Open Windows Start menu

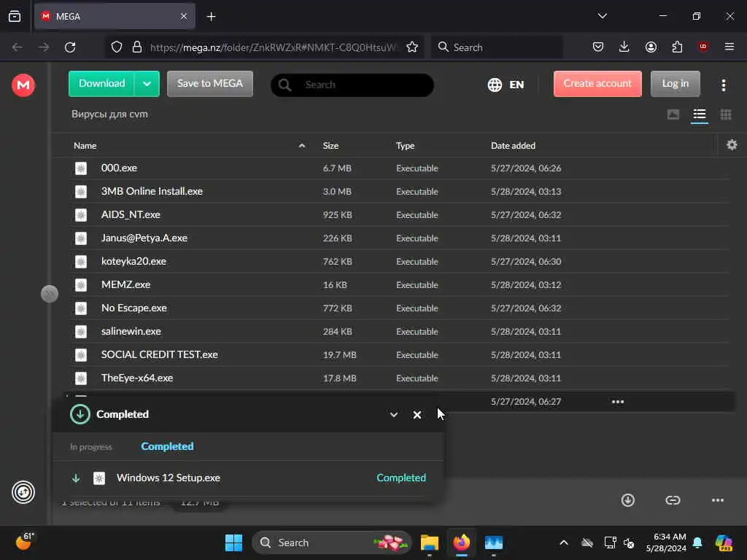tap(233, 542)
